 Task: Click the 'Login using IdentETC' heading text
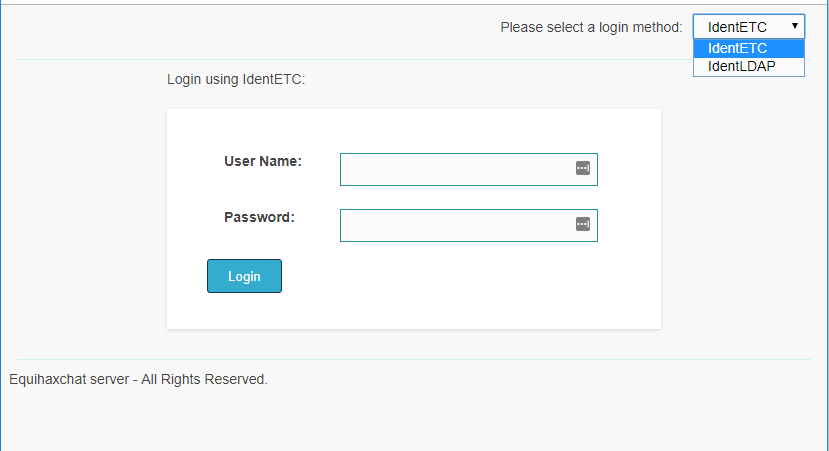[236, 78]
